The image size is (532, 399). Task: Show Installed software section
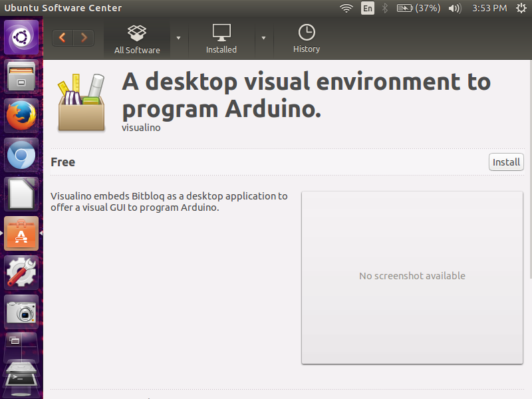221,39
